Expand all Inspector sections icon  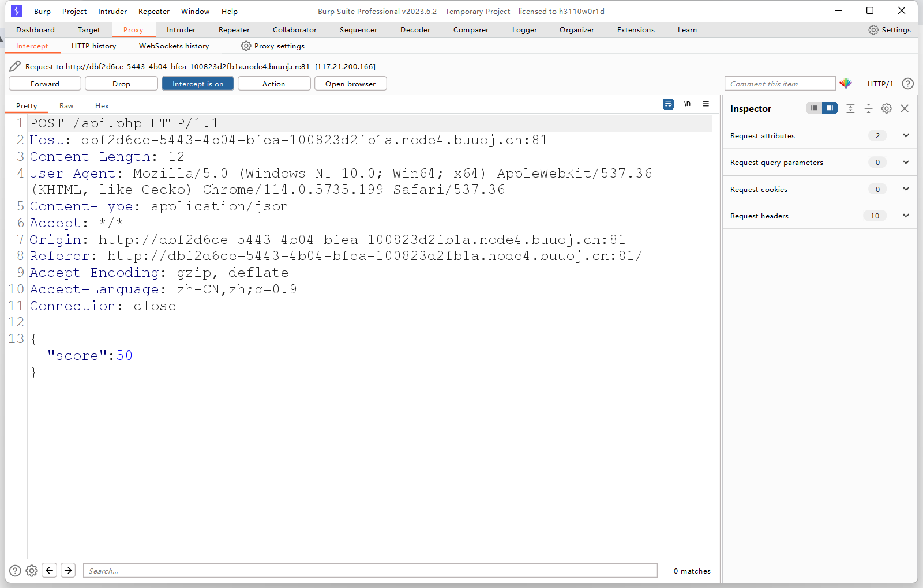coord(850,108)
